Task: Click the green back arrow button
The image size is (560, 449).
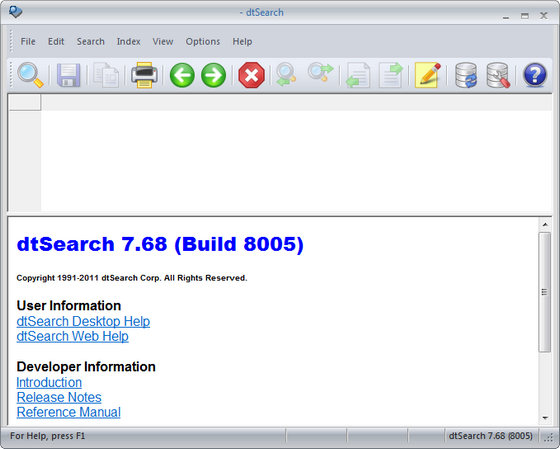Action: pyautogui.click(x=182, y=75)
